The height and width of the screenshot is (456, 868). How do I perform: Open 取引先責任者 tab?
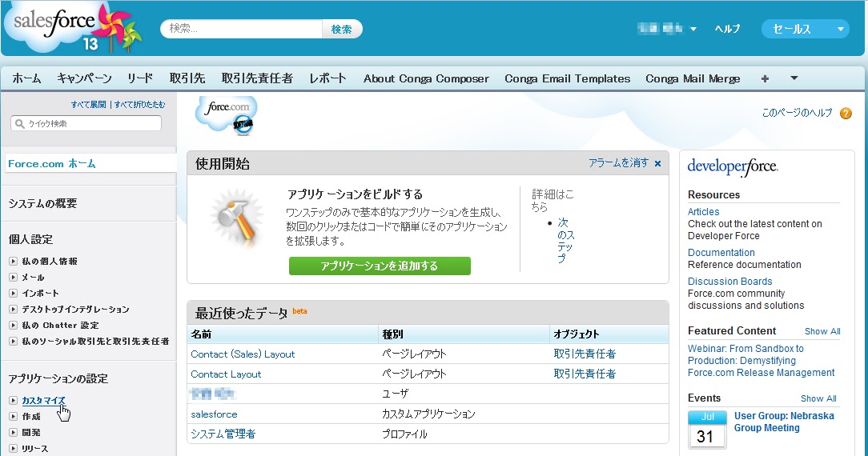tap(257, 78)
